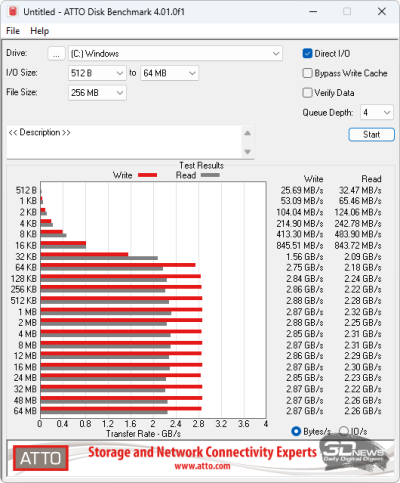Image resolution: width=400 pixels, height=483 pixels.
Task: Enable the Verify Data checkbox
Action: [x=307, y=93]
